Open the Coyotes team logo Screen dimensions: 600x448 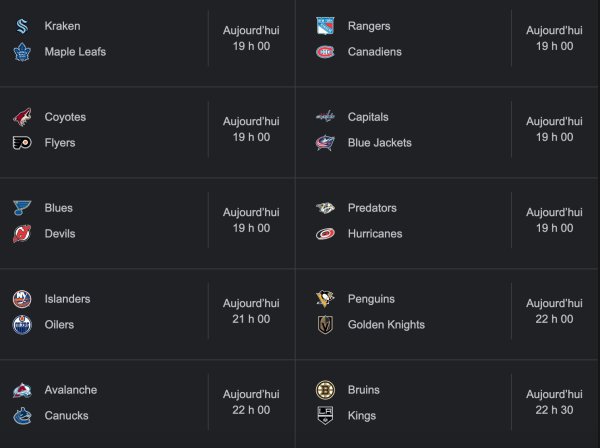[x=22, y=117]
